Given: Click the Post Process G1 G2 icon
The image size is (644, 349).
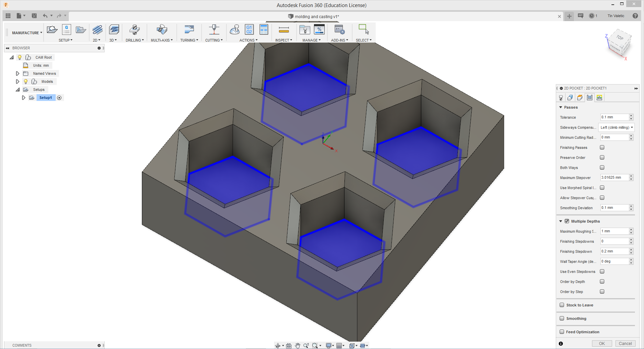Looking at the screenshot, I should pos(249,30).
